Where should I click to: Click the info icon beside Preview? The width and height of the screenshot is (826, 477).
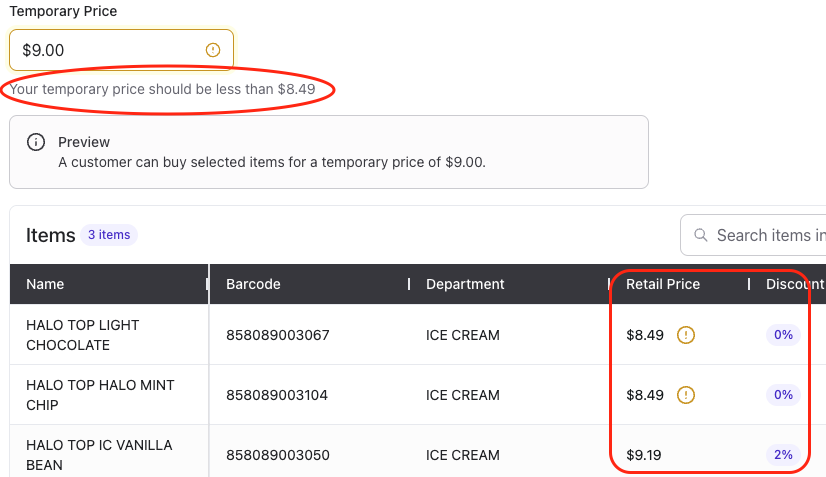pos(36,142)
